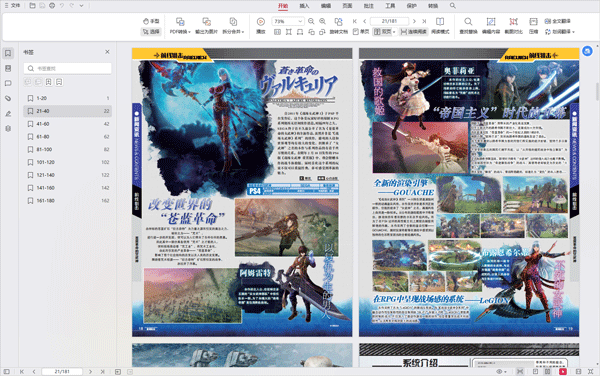Switch to the 插入 (Insert) tab

coord(304,6)
